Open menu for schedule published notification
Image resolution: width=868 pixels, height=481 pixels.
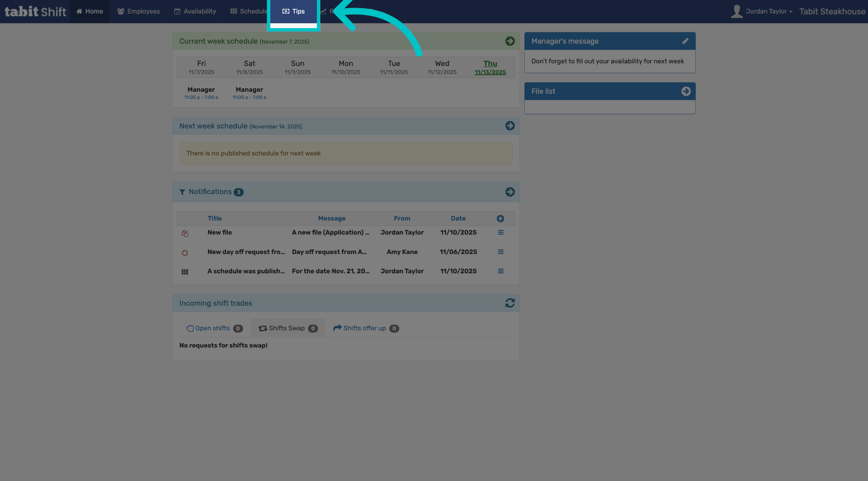click(x=500, y=271)
